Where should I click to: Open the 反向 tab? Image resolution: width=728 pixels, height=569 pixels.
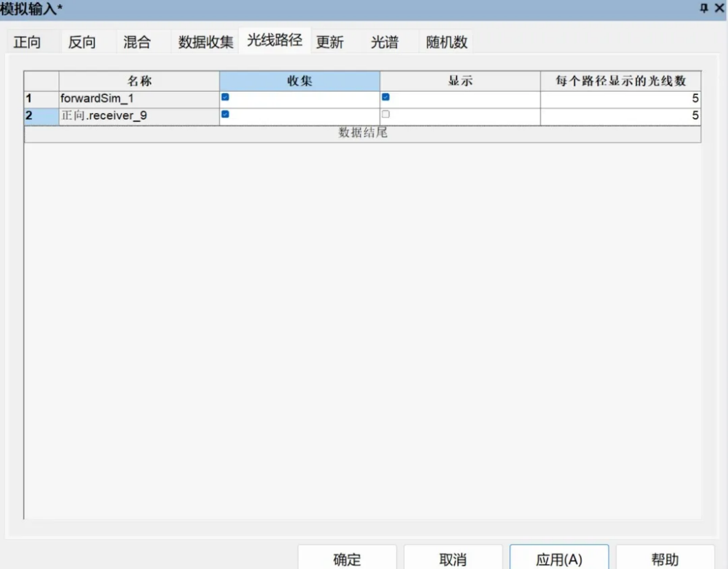[x=82, y=42]
